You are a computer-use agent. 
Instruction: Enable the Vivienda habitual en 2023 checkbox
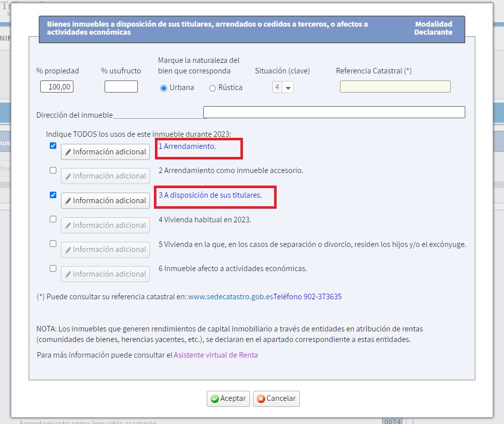[x=53, y=219]
